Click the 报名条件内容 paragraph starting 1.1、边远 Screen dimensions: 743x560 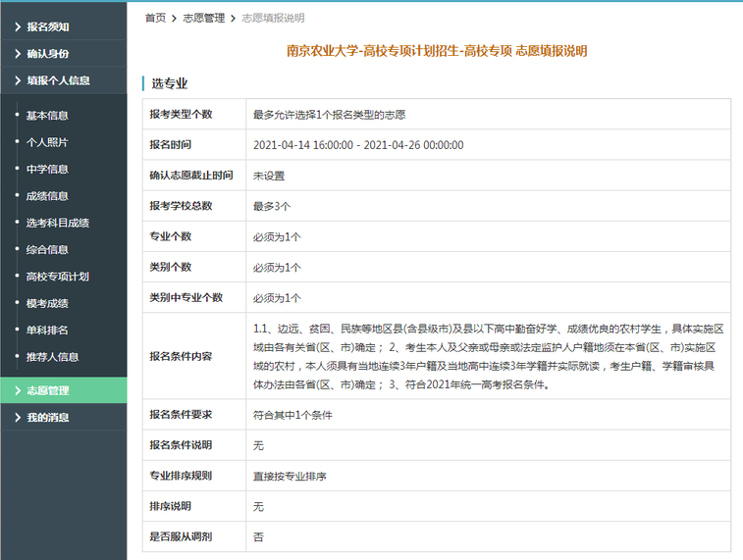click(488, 356)
